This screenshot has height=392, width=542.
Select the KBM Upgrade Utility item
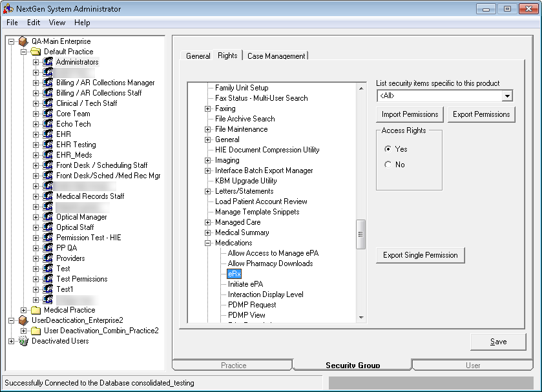click(245, 181)
